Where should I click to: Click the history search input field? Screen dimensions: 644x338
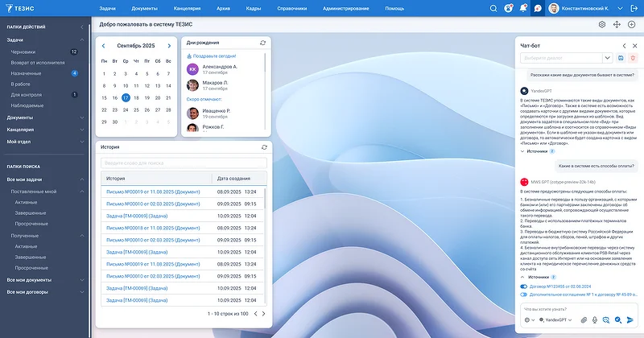tap(184, 163)
